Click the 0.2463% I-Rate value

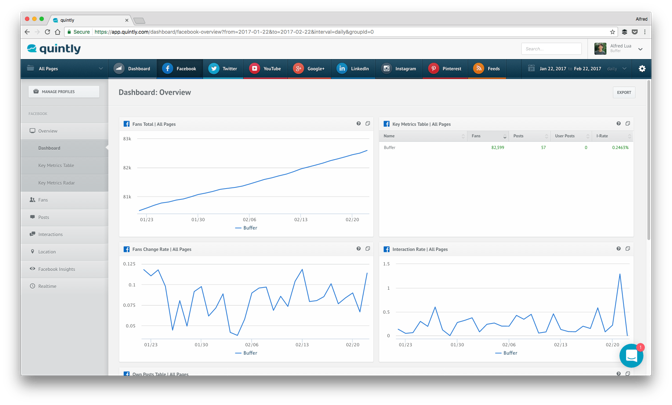(620, 147)
